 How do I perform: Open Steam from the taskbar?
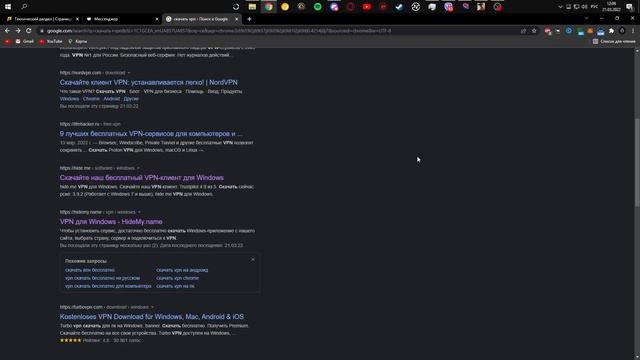tap(399, 7)
